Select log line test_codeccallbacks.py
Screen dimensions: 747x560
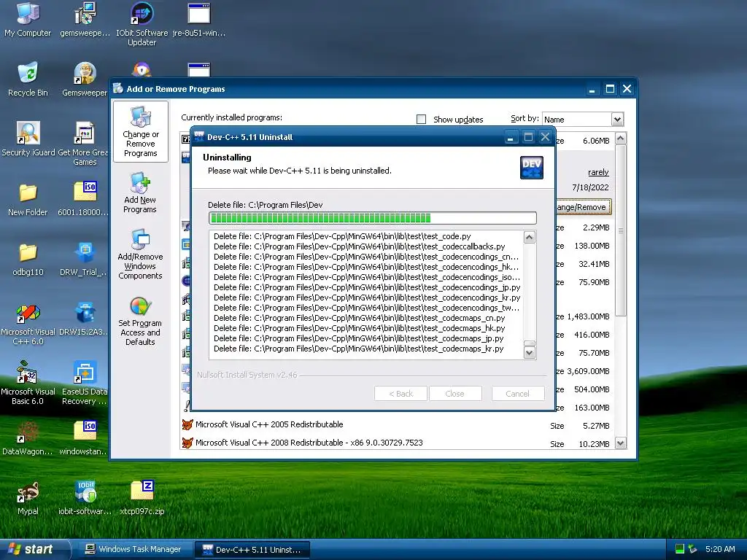point(359,246)
